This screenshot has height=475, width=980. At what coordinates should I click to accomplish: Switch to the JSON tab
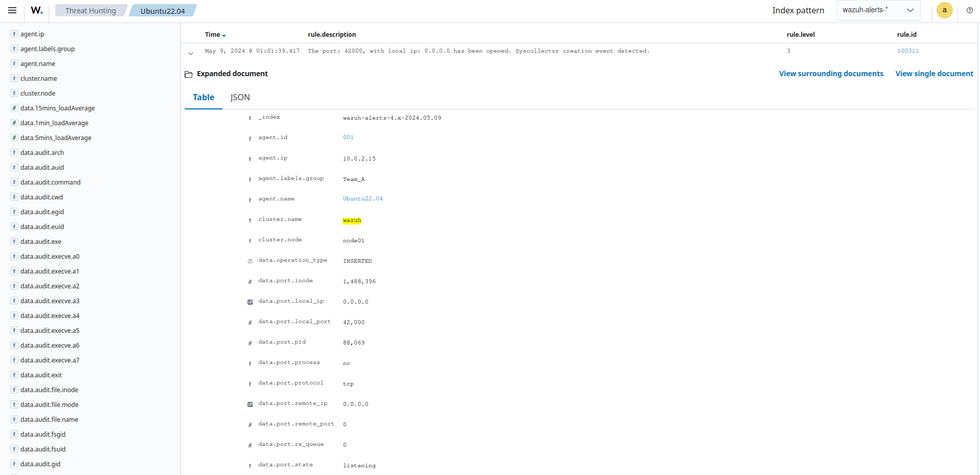pyautogui.click(x=240, y=97)
